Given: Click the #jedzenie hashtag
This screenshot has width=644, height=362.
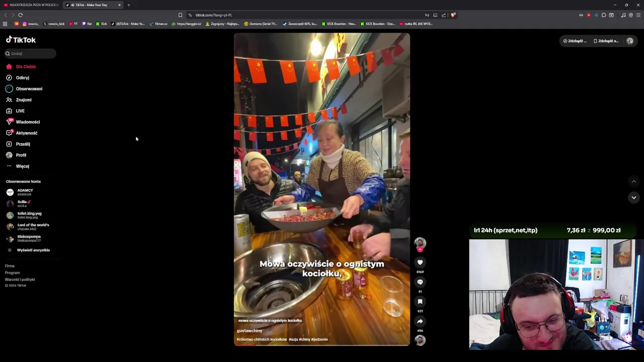Looking at the screenshot, I should 319,339.
